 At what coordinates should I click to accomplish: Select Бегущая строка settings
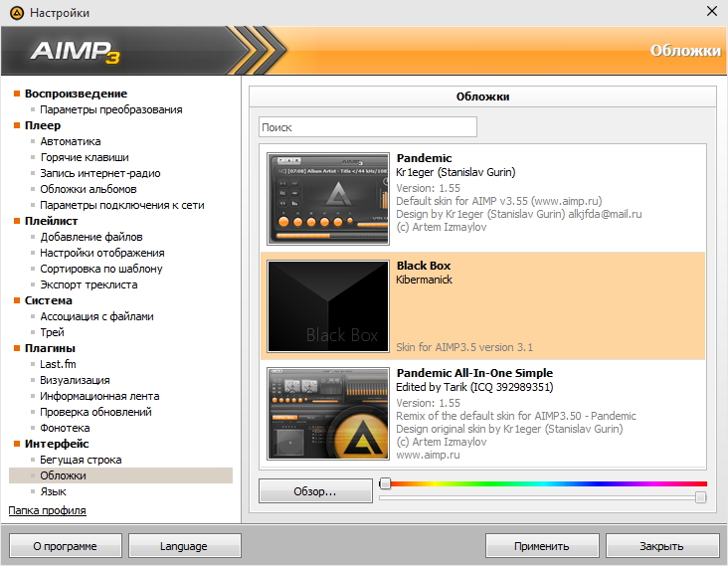(x=81, y=460)
